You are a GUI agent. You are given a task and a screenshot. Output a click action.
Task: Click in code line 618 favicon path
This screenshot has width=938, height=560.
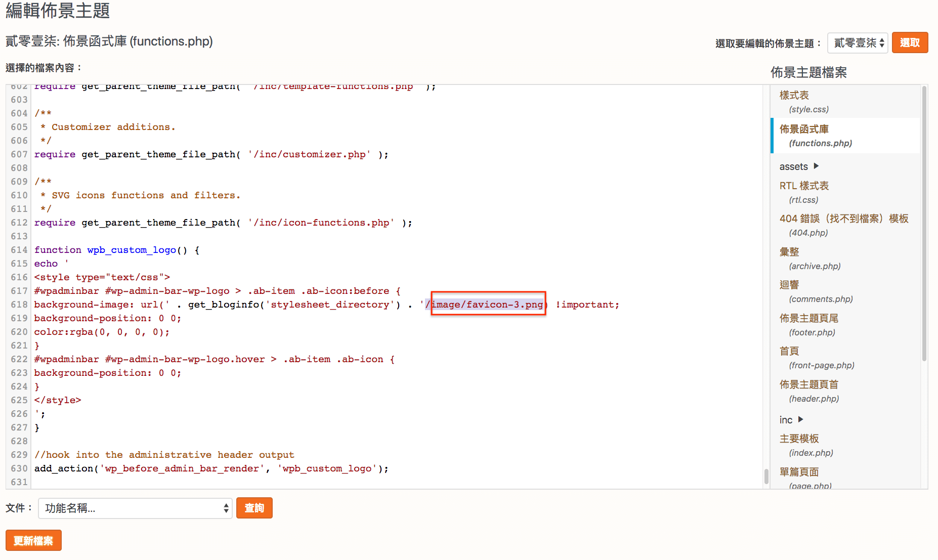coord(488,305)
